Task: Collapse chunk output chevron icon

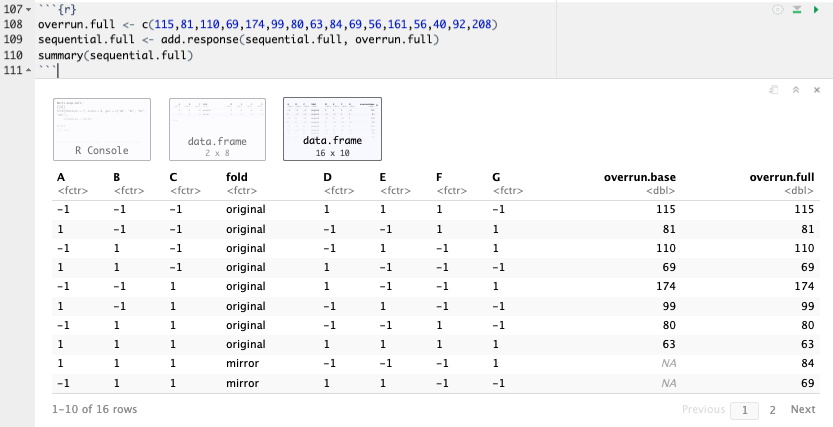Action: pos(796,90)
